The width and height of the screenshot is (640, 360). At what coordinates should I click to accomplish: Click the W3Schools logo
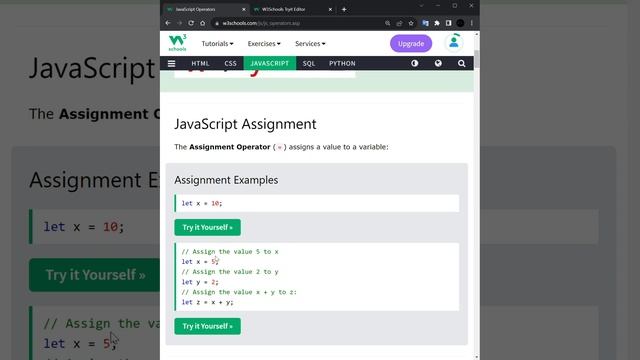coord(177,43)
